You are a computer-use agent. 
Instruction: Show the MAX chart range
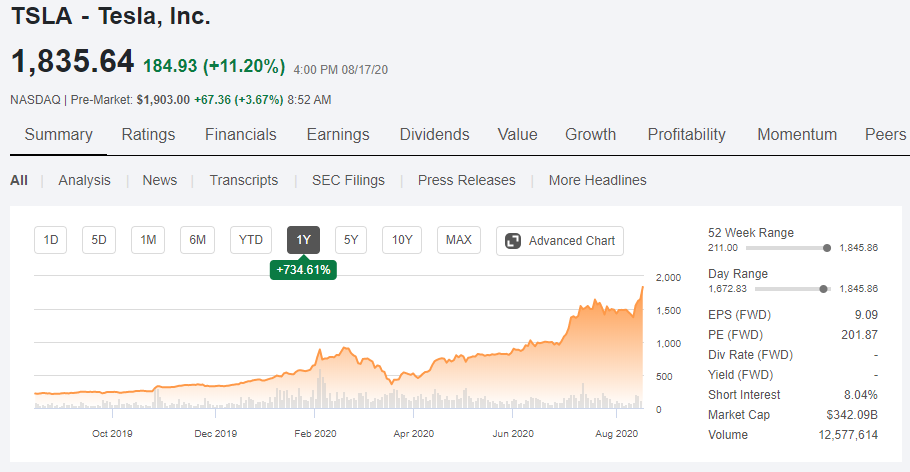click(458, 240)
